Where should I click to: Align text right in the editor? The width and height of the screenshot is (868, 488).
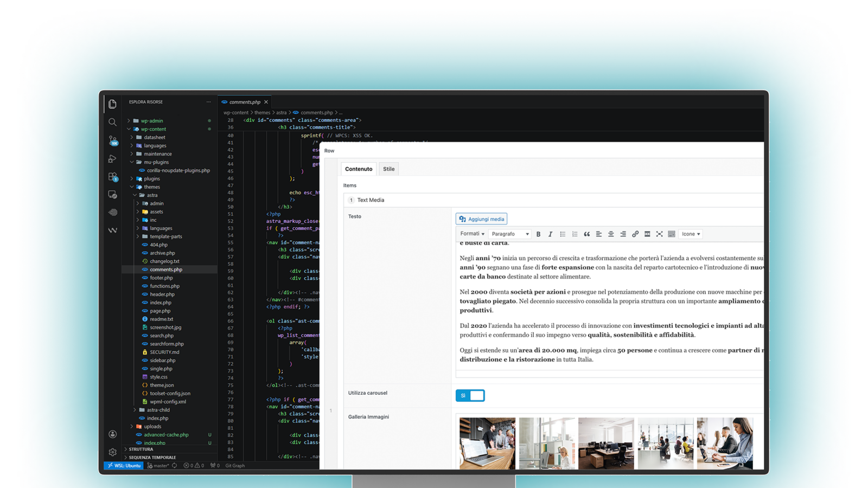[x=623, y=234]
